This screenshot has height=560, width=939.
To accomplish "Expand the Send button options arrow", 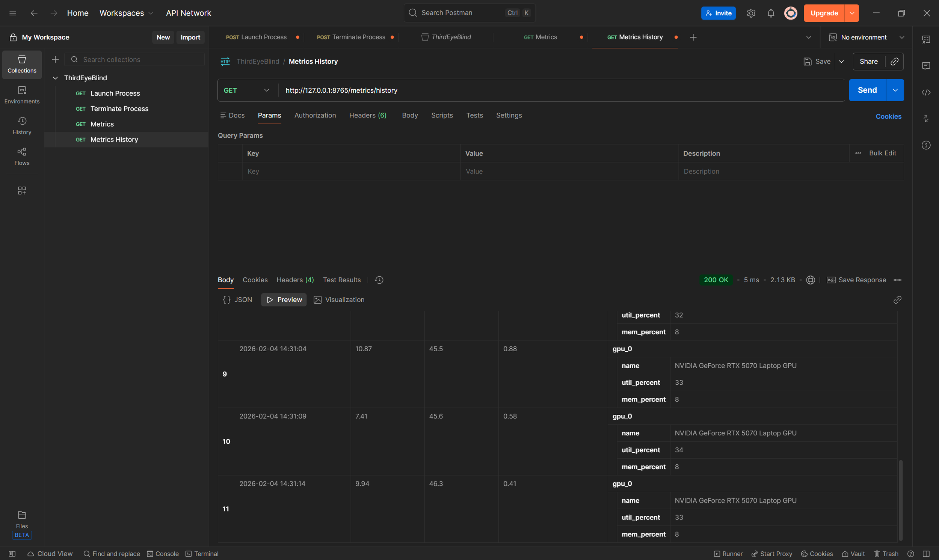I will pos(895,90).
